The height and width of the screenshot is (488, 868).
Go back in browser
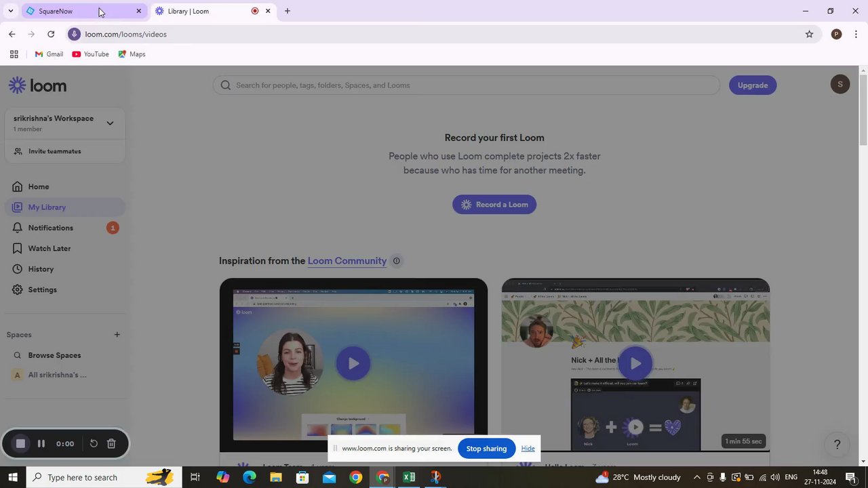pos(12,34)
